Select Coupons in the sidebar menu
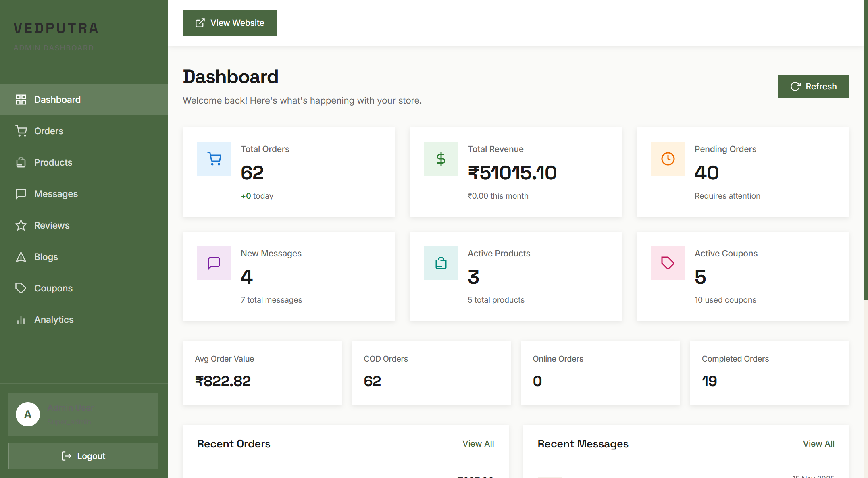This screenshot has width=868, height=478. [53, 288]
